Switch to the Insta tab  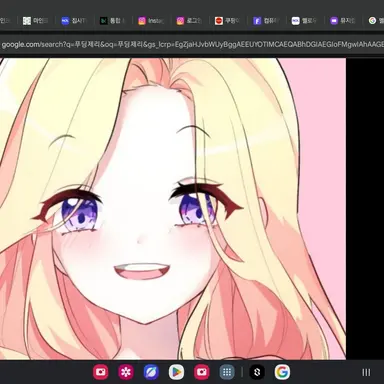151,21
